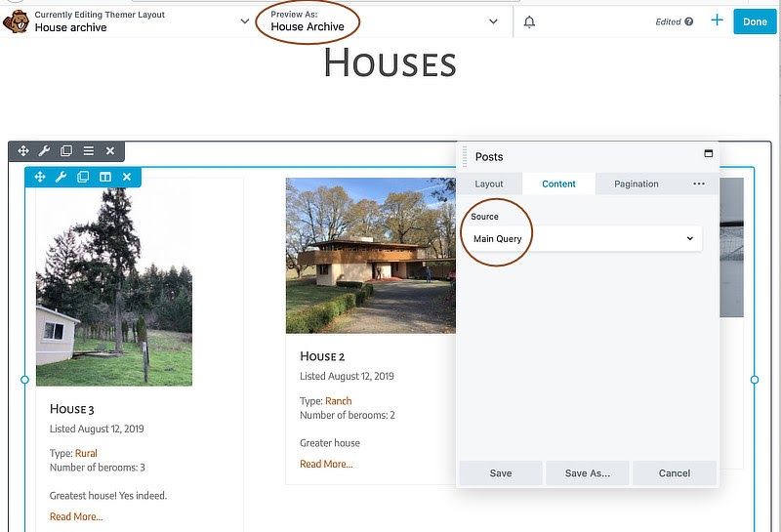Switch to the Layout tab
781x532 pixels.
489,184
